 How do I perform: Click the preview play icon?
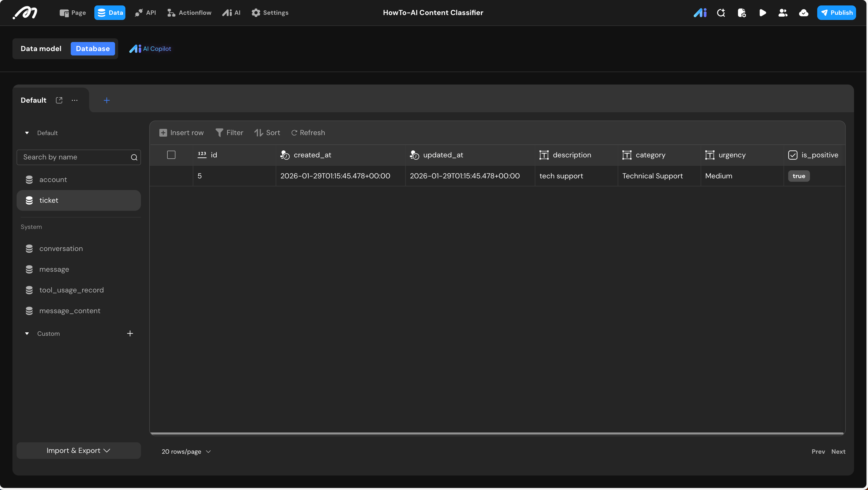coord(763,13)
